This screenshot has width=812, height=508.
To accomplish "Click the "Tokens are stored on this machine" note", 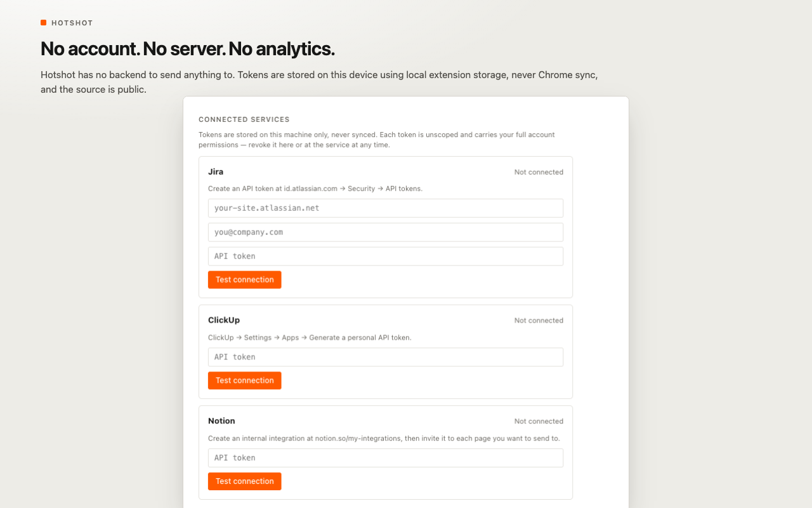I will click(377, 140).
